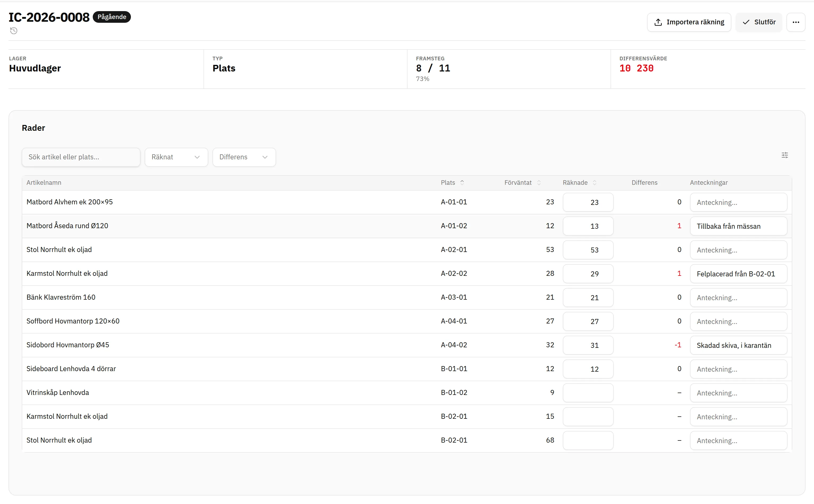The width and height of the screenshot is (814, 504).
Task: Focus the Sök artikel eller plats search field
Action: click(x=81, y=157)
